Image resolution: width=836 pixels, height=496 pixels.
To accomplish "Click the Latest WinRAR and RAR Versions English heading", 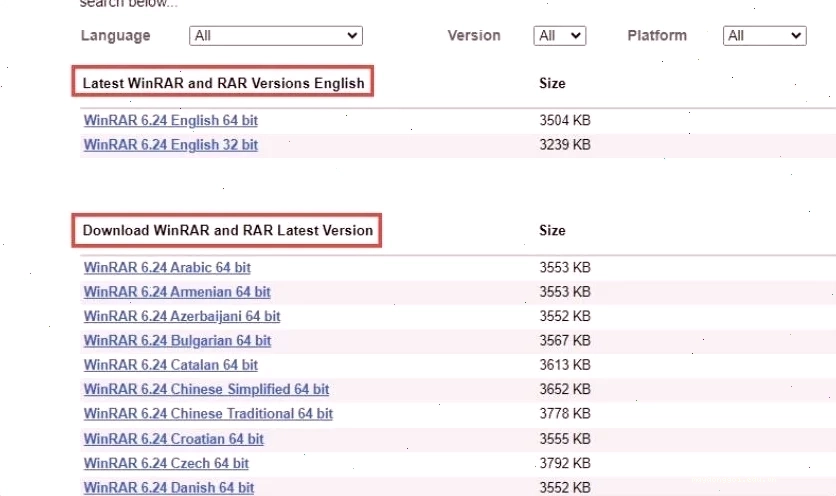I will (223, 84).
